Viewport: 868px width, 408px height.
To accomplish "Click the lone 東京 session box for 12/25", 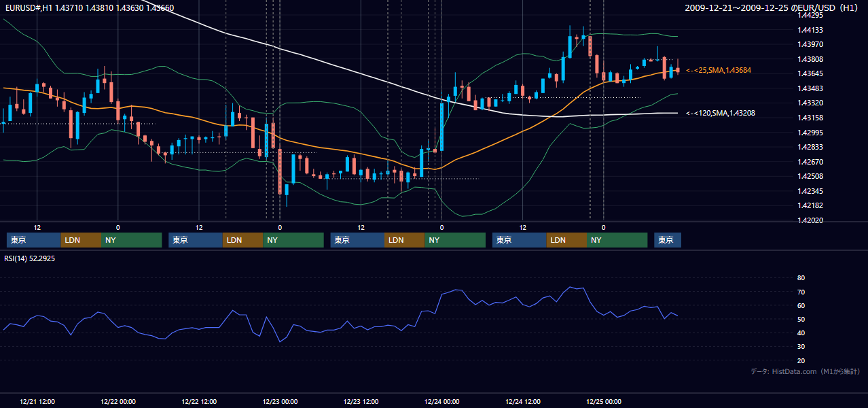I will (668, 240).
